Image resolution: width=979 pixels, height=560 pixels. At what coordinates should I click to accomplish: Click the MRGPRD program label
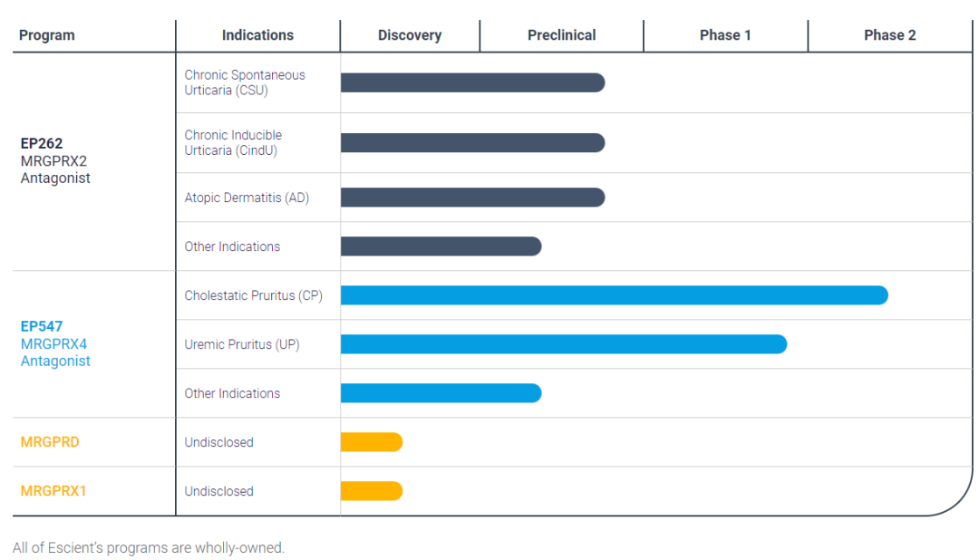point(50,442)
